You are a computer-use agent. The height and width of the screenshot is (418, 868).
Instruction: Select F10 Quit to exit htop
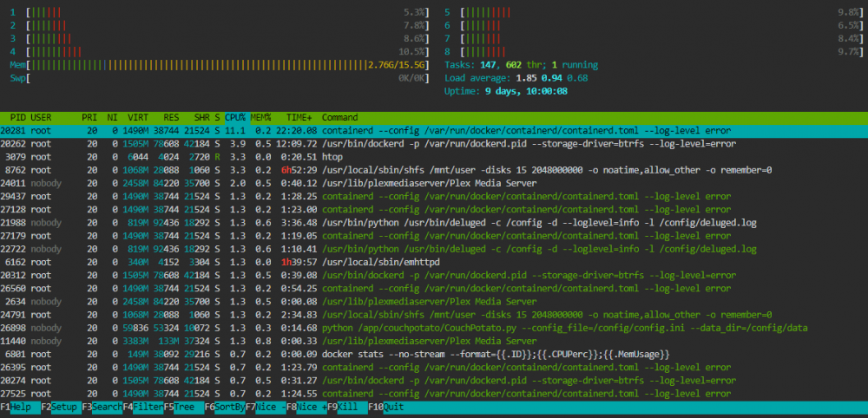pyautogui.click(x=386, y=407)
